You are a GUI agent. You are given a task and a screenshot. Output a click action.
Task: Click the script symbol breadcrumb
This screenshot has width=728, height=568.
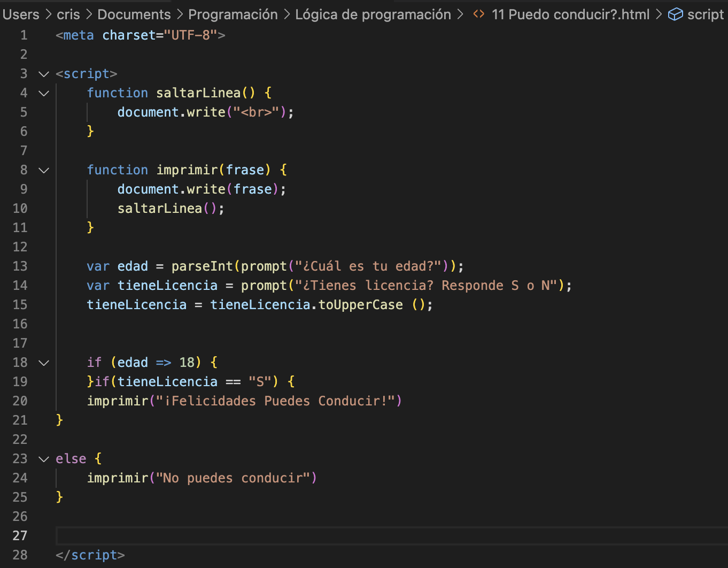pyautogui.click(x=706, y=14)
